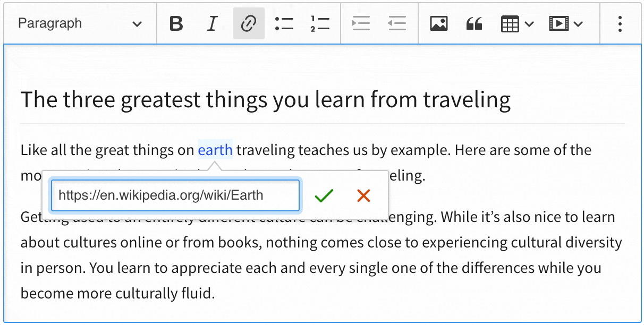Insert an image from the toolbar
This screenshot has width=644, height=325.
coord(438,23)
